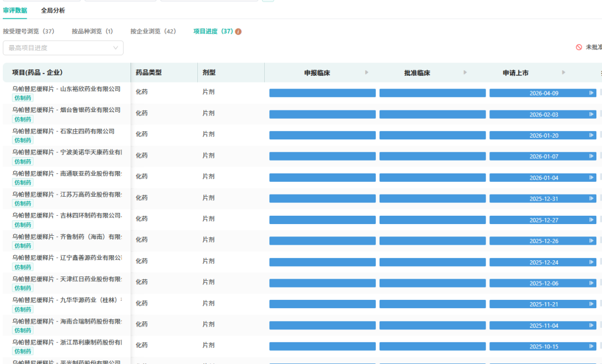Open 乌帕替尼缓释片 - 石家庄四药有限公司 project
Image resolution: width=602 pixels, height=364 pixels.
64,131
